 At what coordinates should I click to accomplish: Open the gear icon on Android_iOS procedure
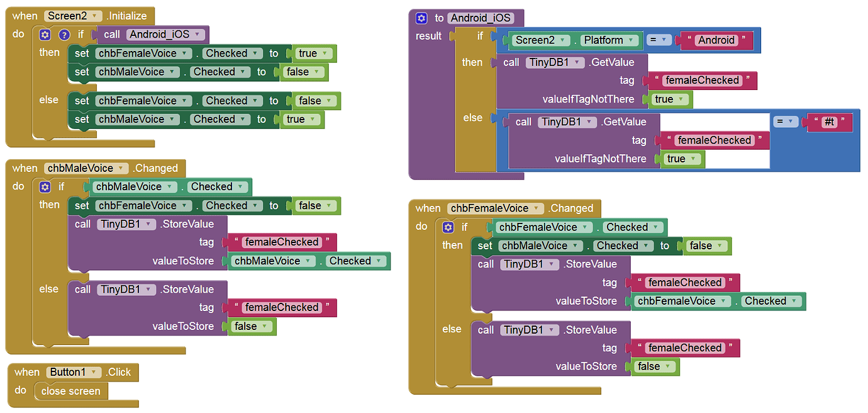point(421,18)
